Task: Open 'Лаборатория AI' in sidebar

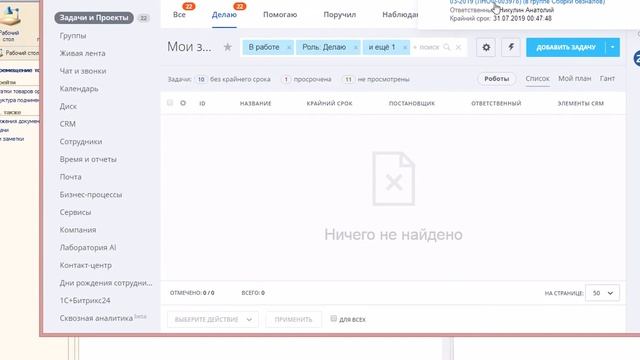Action: pyautogui.click(x=88, y=247)
